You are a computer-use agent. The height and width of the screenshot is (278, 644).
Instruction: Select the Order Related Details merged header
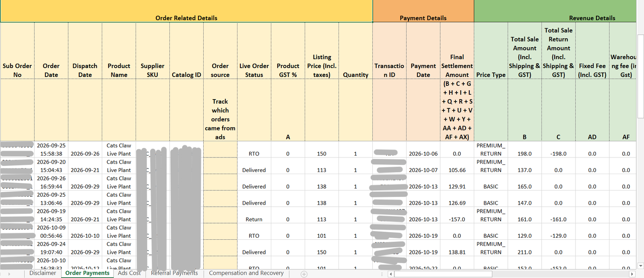(x=186, y=11)
